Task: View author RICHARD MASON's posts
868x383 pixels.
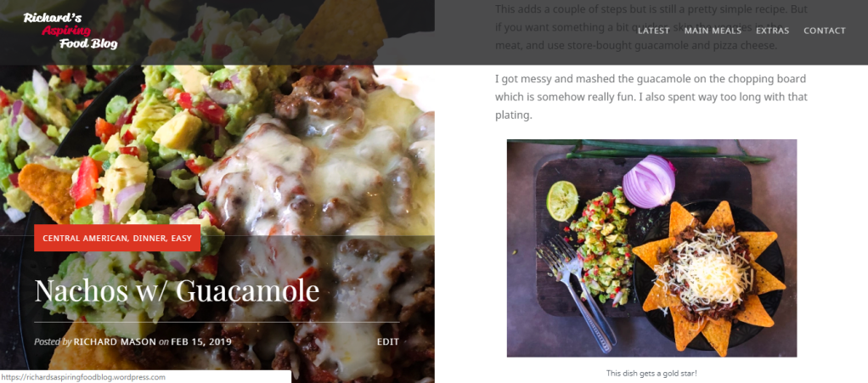Action: [115, 342]
